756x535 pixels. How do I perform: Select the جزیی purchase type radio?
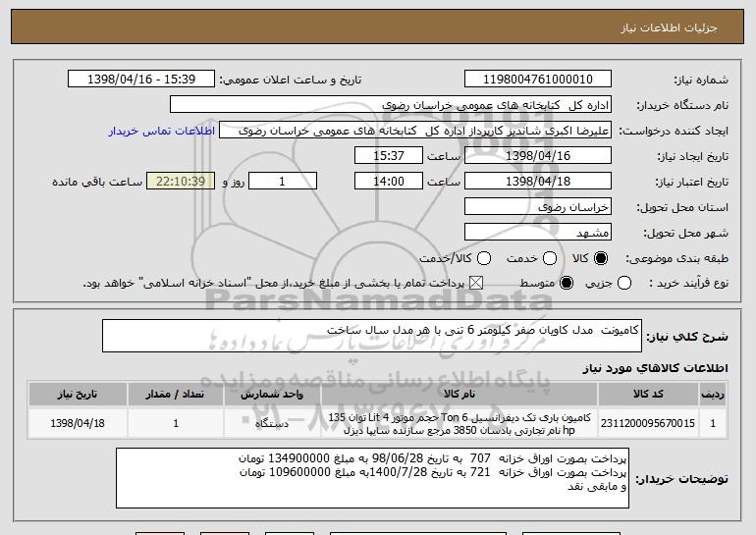pos(628,283)
